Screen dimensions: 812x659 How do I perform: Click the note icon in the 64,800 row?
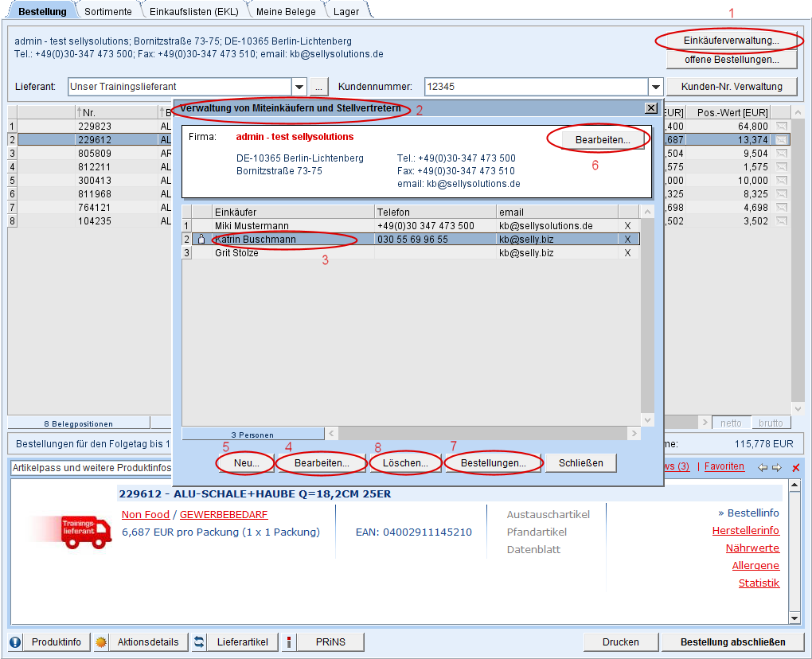(781, 127)
